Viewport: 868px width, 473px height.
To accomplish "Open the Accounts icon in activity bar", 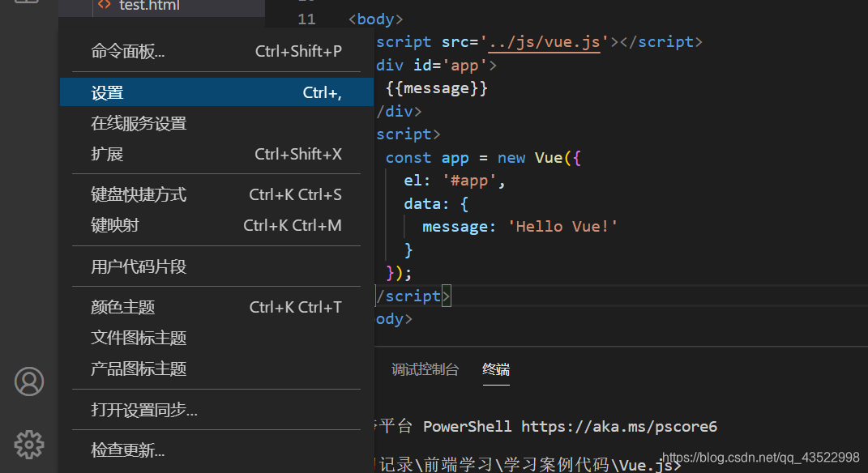I will click(29, 381).
